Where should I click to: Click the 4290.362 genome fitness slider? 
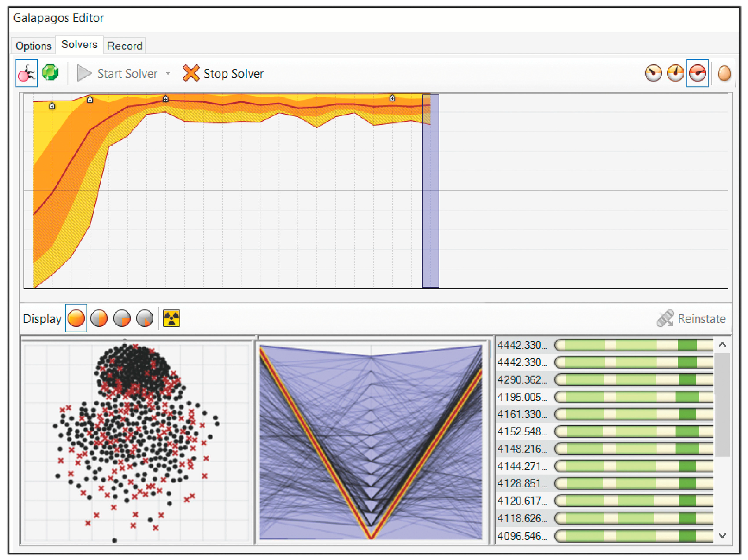pyautogui.click(x=634, y=379)
